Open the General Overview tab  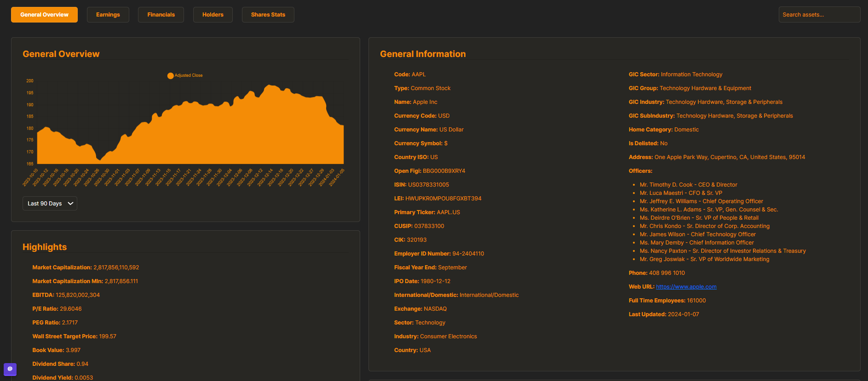(x=44, y=15)
